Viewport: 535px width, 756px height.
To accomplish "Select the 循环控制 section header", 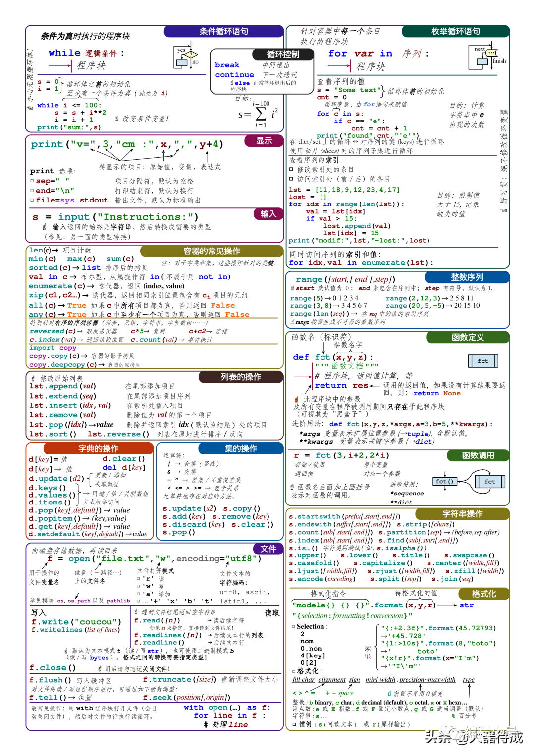I will (x=283, y=54).
